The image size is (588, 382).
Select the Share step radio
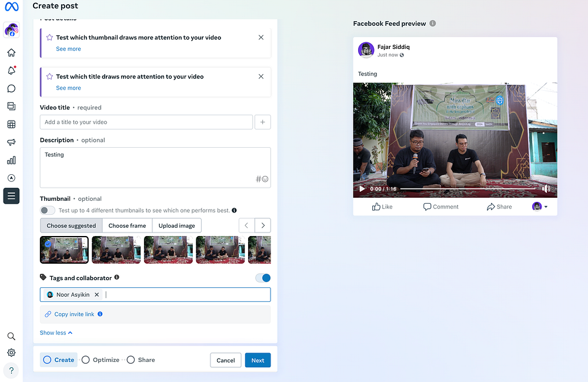tap(131, 360)
